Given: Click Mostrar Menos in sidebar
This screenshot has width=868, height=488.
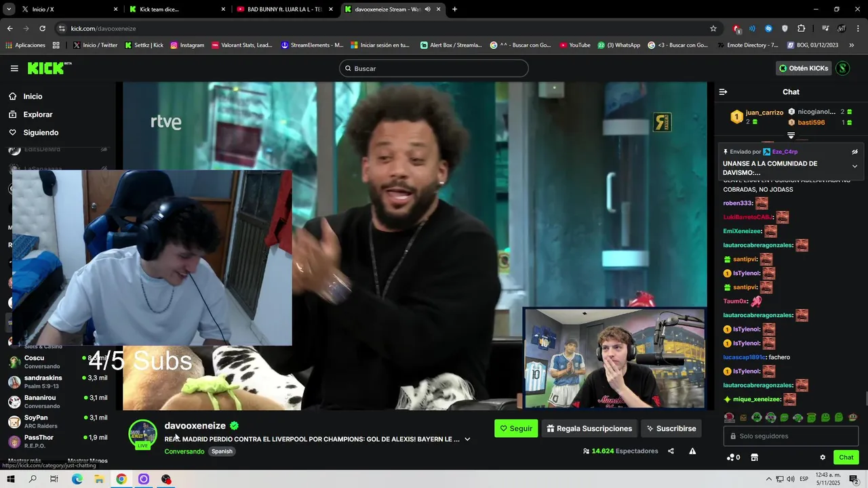Looking at the screenshot, I should (x=87, y=461).
